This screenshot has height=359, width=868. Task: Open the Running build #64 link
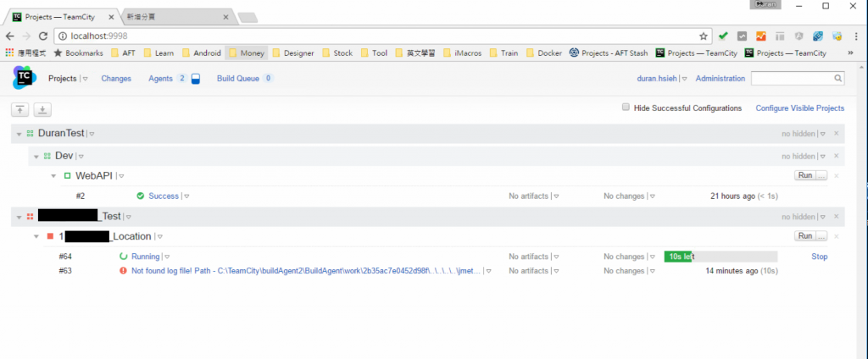(x=146, y=257)
